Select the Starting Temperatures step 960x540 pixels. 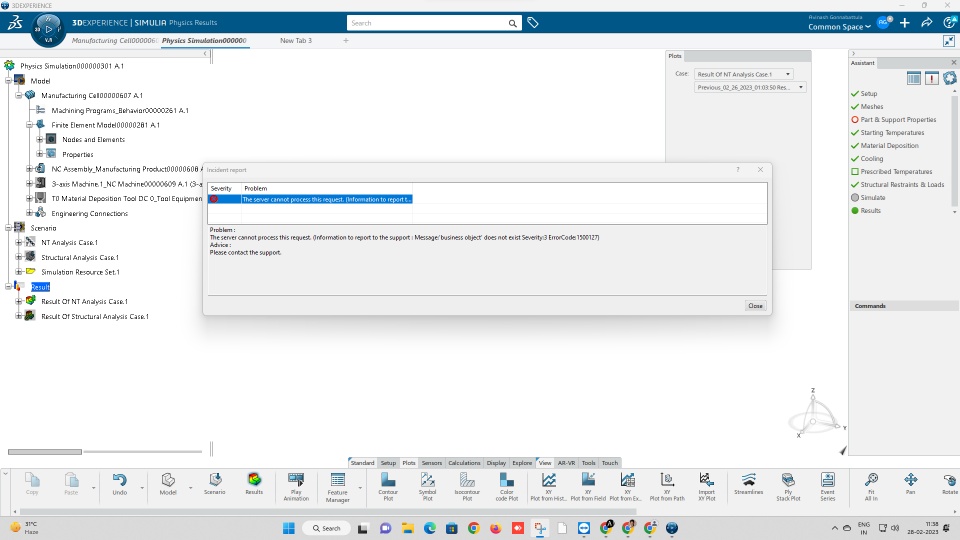click(x=888, y=132)
